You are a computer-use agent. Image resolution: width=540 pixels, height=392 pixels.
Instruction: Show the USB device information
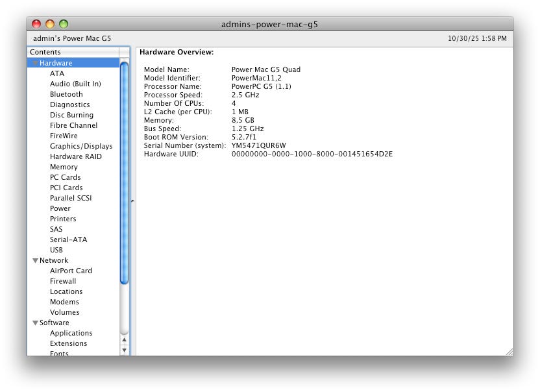pyautogui.click(x=56, y=250)
